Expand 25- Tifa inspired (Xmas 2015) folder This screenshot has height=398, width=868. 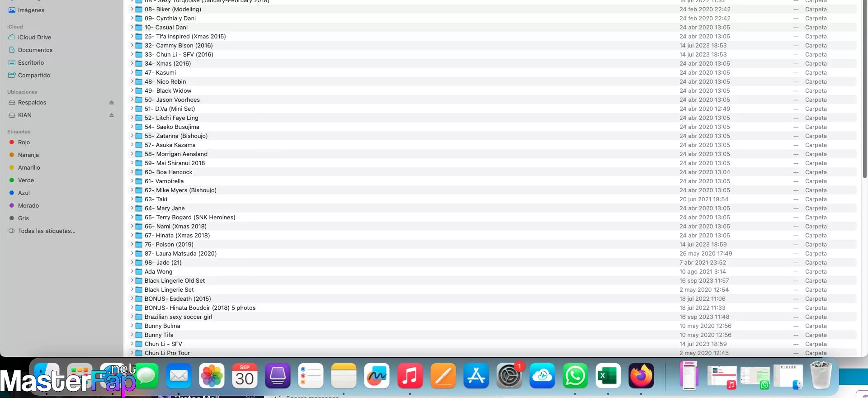(132, 36)
